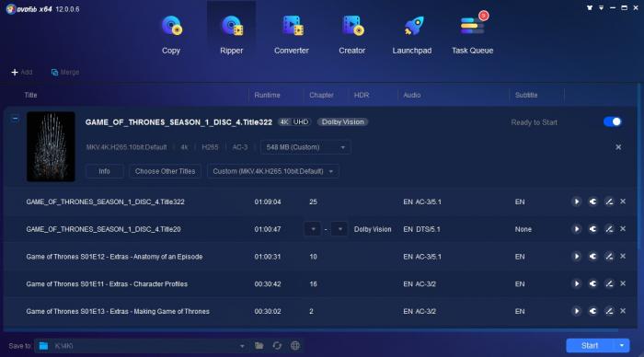644x357 pixels.
Task: Click the Runtime column header
Action: point(267,95)
